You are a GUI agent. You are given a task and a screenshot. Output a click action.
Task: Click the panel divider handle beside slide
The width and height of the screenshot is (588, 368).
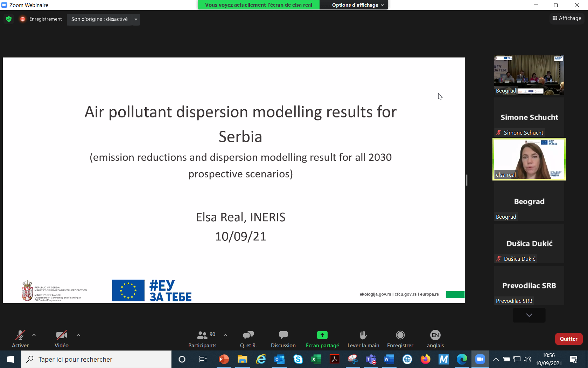click(x=467, y=180)
